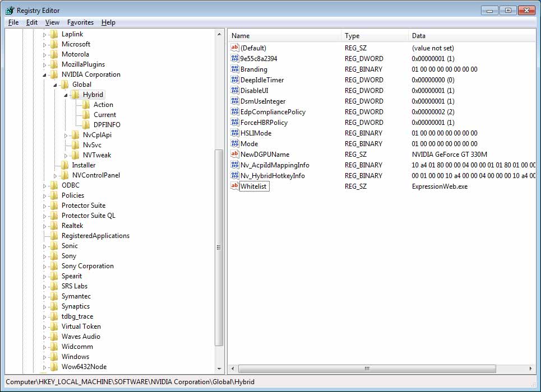Click the NewDGPUName string icon
This screenshot has width=541, height=392.
[x=234, y=155]
